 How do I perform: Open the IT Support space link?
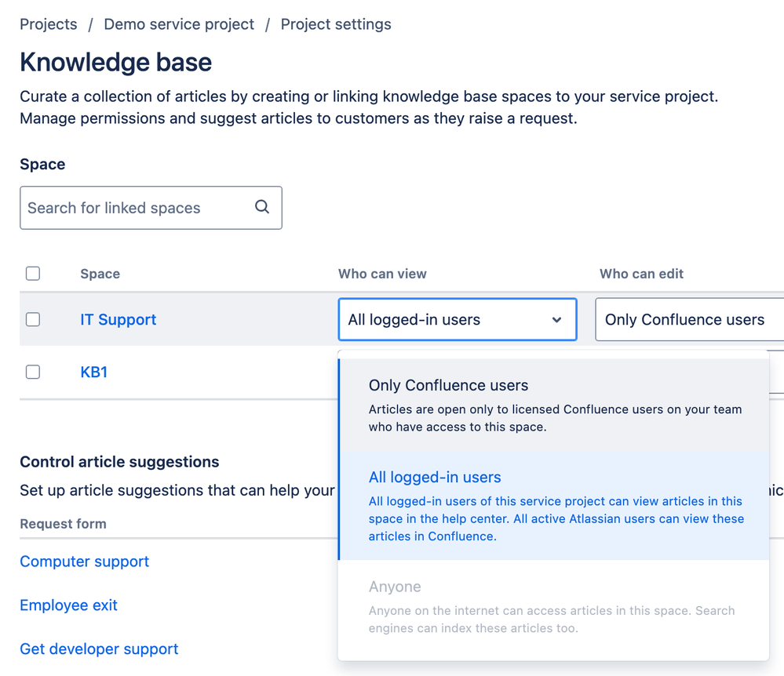[118, 319]
